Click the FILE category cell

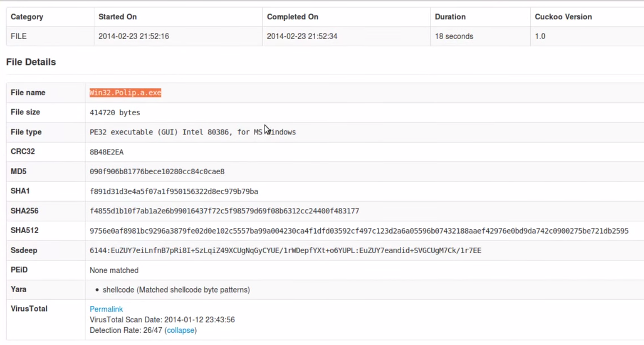click(x=19, y=36)
